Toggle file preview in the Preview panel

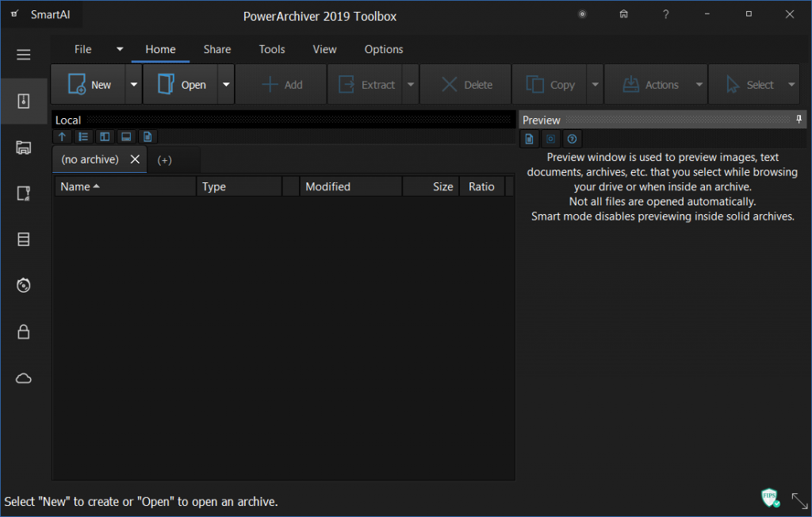point(529,139)
